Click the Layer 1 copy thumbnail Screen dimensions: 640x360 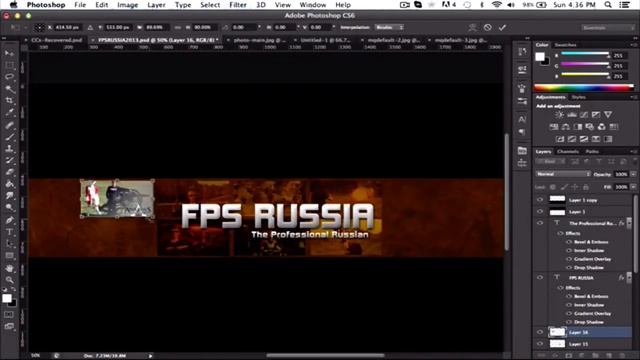(557, 200)
